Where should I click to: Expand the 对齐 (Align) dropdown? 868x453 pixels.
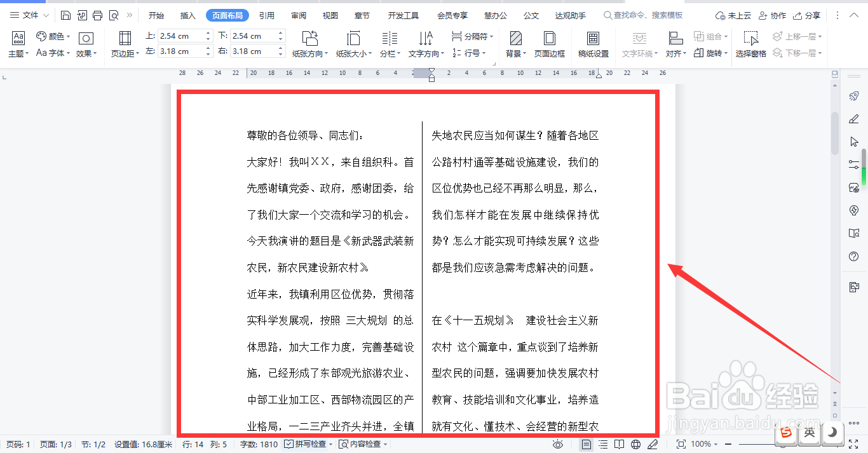pos(675,53)
